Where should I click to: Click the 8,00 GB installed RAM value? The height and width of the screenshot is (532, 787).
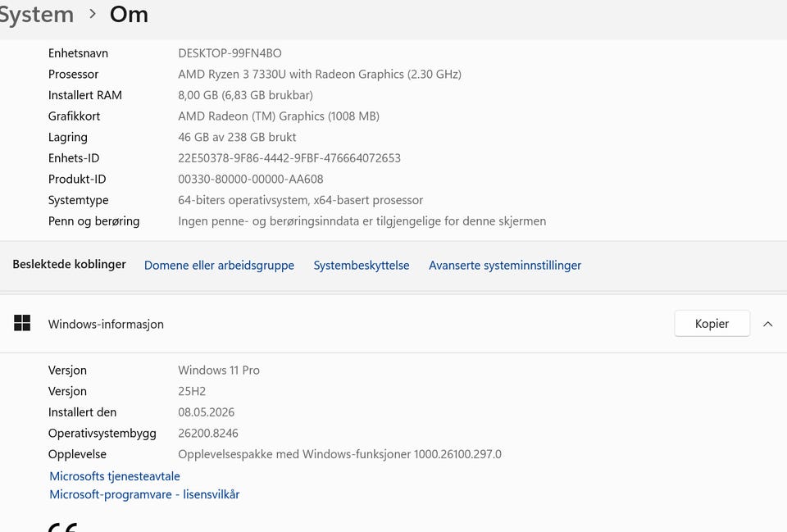[245, 95]
